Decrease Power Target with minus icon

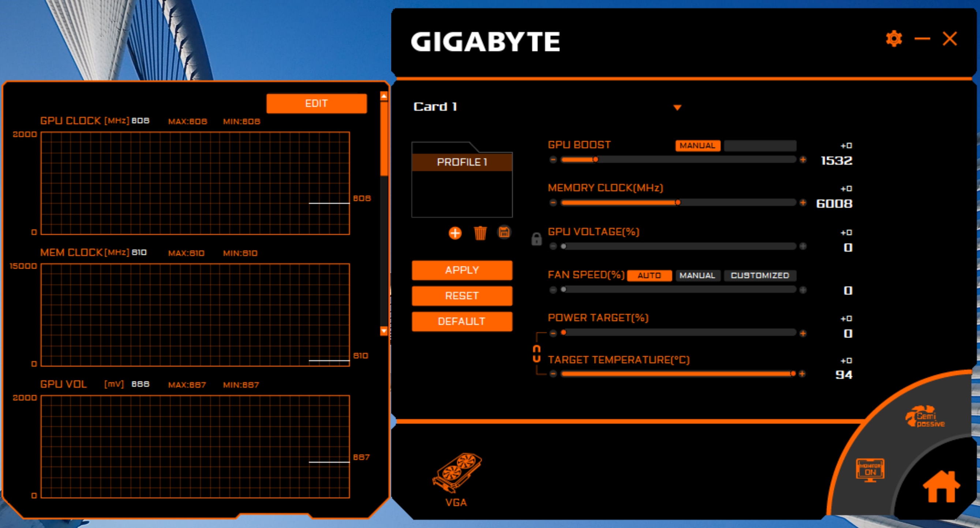[553, 333]
